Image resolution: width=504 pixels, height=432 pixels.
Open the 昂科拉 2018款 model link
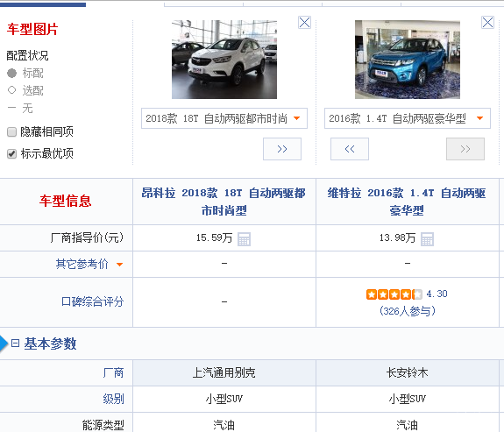[x=224, y=202]
